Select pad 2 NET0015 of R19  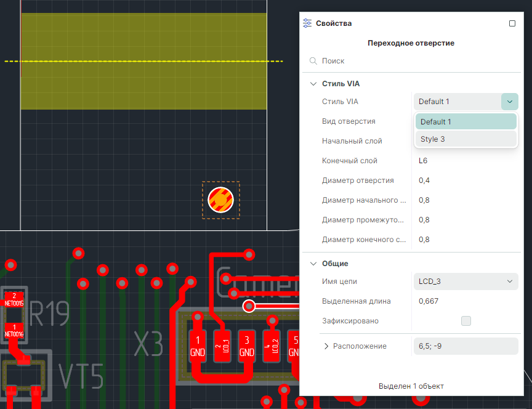(x=14, y=299)
